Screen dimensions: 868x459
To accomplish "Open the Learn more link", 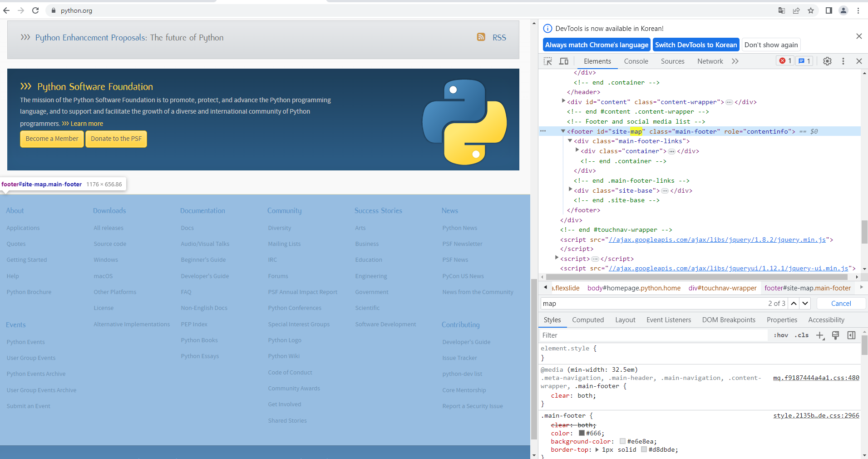I will click(87, 124).
